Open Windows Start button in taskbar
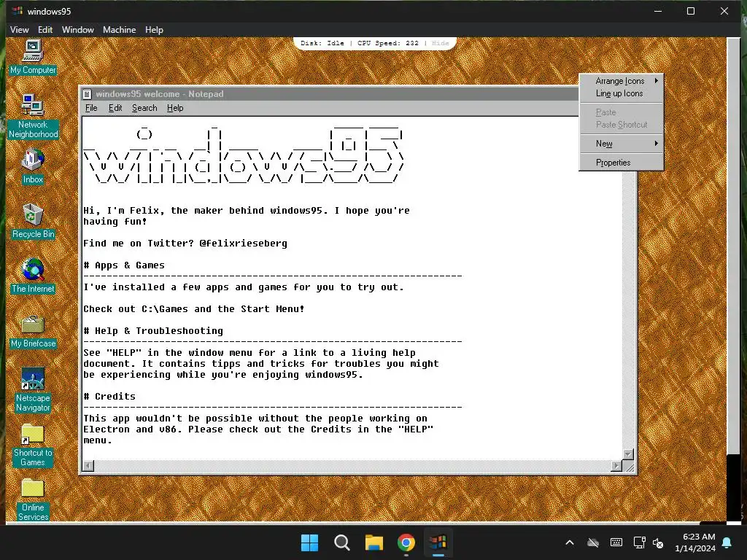This screenshot has width=747, height=560. pyautogui.click(x=309, y=542)
